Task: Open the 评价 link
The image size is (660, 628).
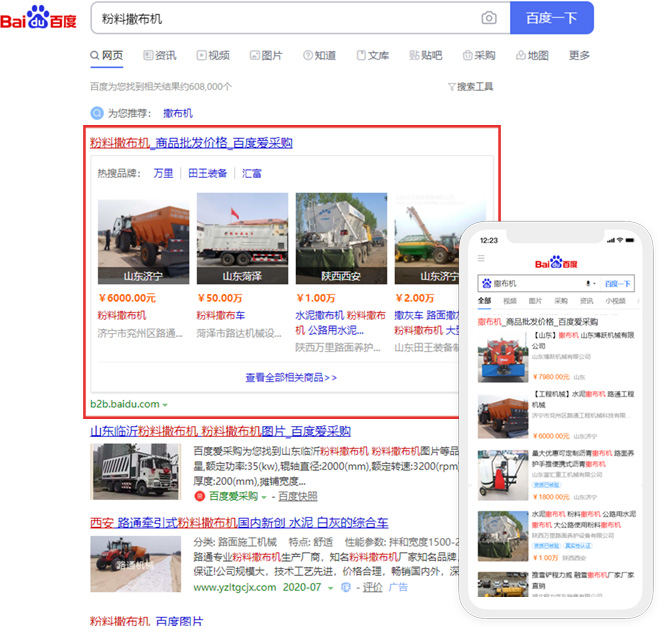Action: (x=373, y=587)
